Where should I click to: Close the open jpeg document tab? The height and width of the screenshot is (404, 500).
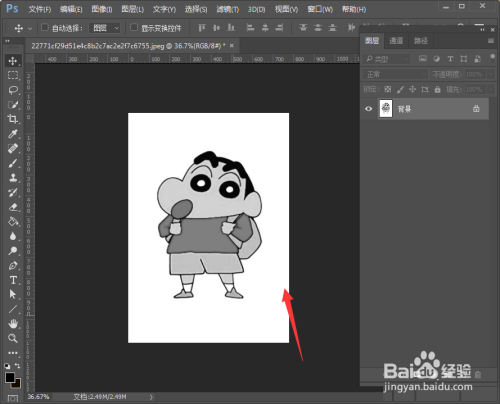point(232,46)
